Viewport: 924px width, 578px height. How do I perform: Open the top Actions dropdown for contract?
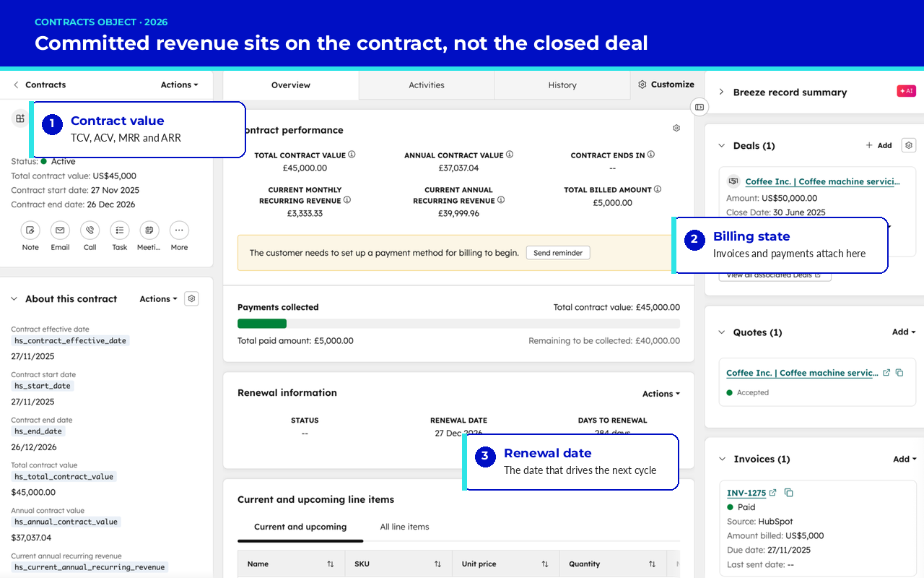pos(179,85)
